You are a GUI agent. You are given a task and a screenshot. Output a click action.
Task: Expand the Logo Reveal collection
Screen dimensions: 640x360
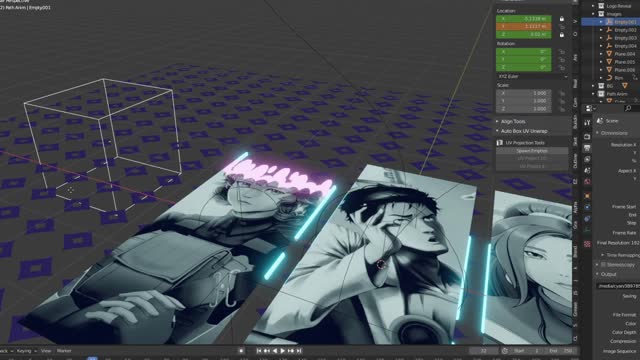tap(593, 6)
